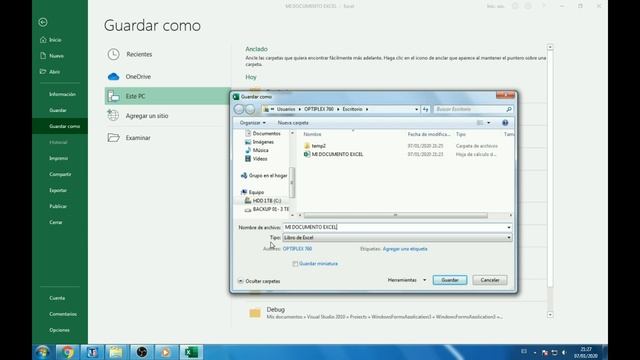Select Grupo en el hogar

point(264,176)
